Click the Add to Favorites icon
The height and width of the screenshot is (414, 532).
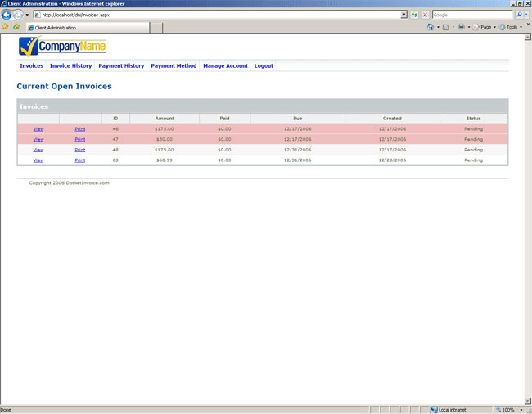[x=16, y=27]
